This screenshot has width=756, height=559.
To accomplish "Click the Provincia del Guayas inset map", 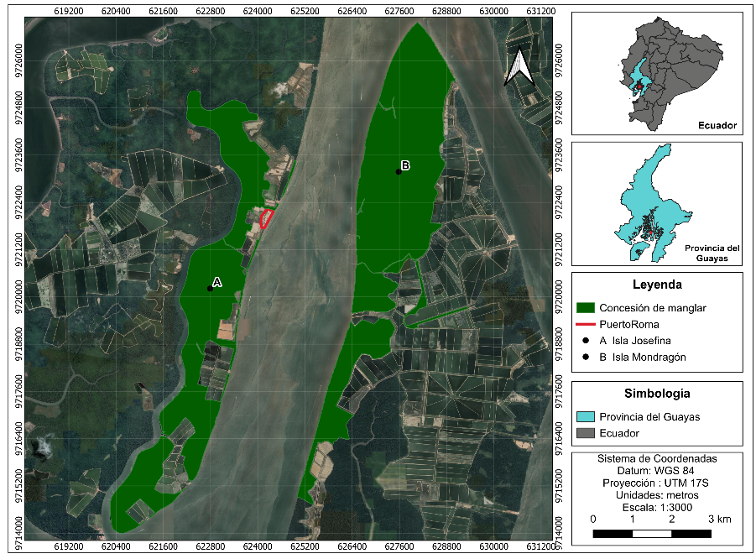I will pyautogui.click(x=657, y=203).
